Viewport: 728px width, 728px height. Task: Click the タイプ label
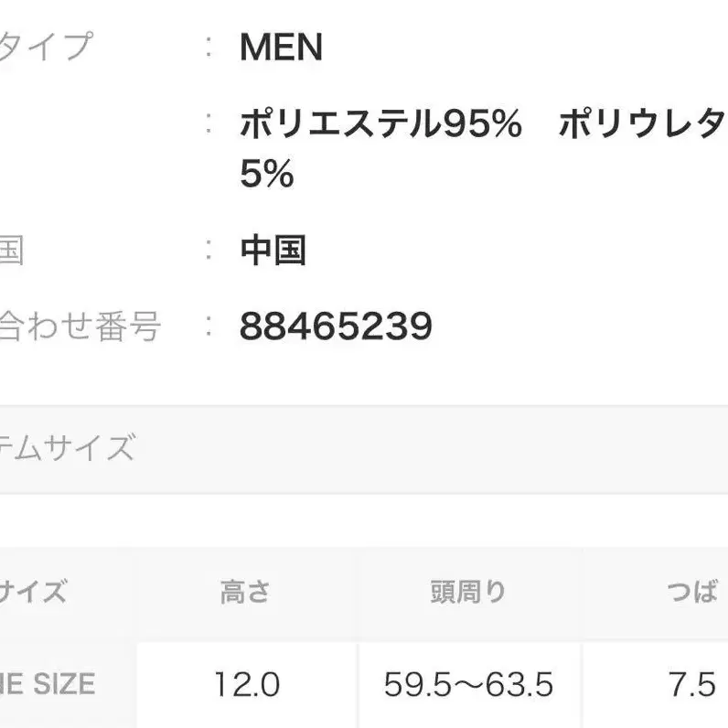coord(46,47)
